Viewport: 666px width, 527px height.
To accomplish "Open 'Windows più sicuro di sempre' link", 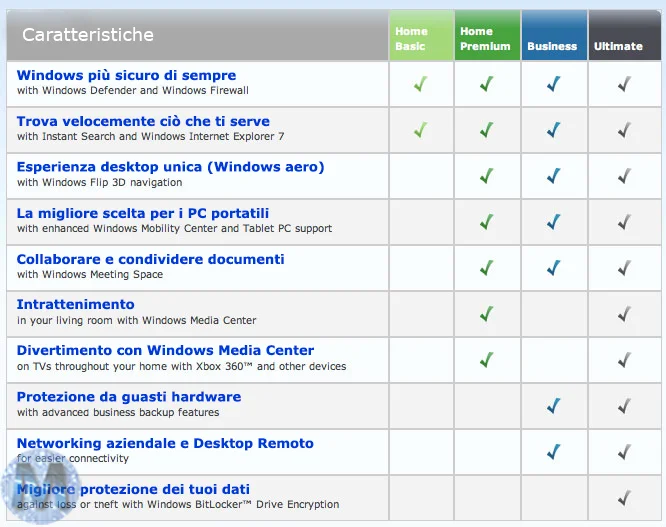I will 126,75.
